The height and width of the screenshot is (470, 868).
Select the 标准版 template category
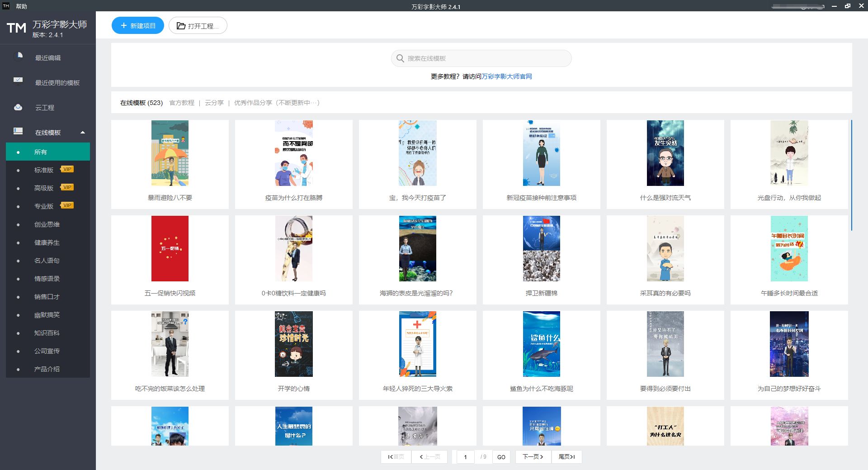(44, 170)
